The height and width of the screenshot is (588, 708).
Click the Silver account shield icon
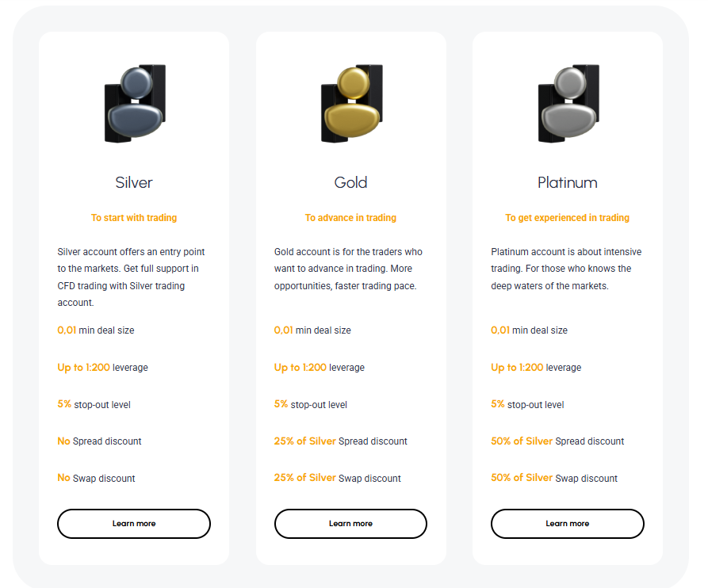coord(134,103)
